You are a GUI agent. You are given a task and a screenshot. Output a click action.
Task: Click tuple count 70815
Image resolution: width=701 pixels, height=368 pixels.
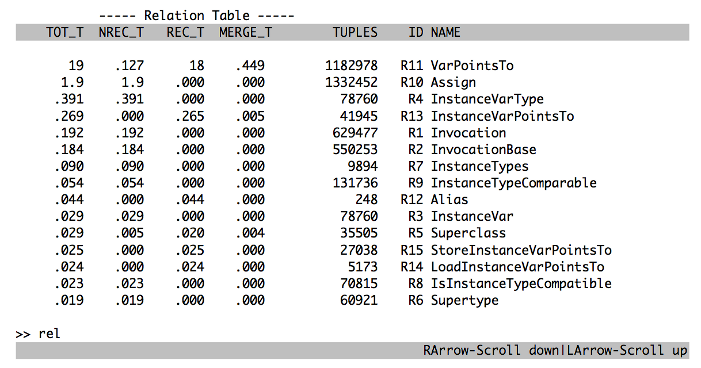click(359, 284)
